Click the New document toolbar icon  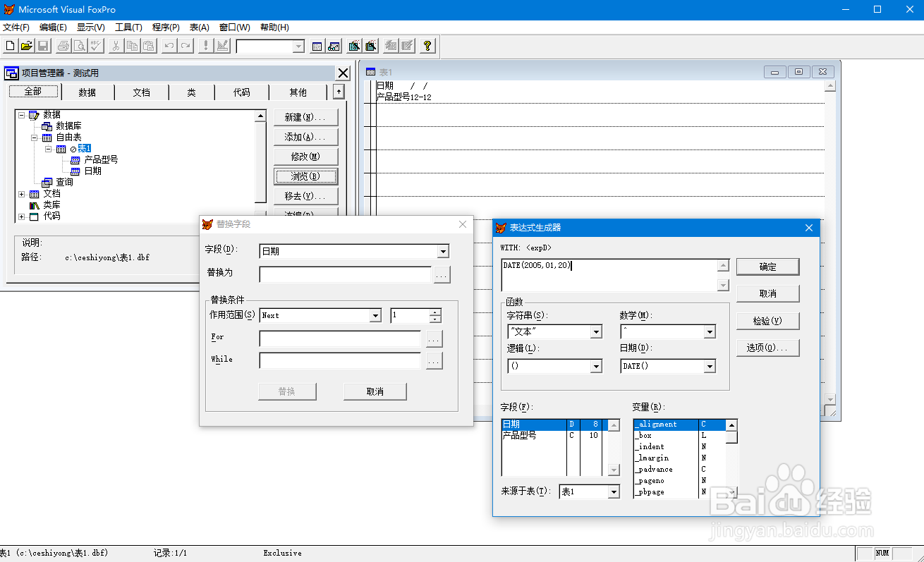tap(10, 45)
